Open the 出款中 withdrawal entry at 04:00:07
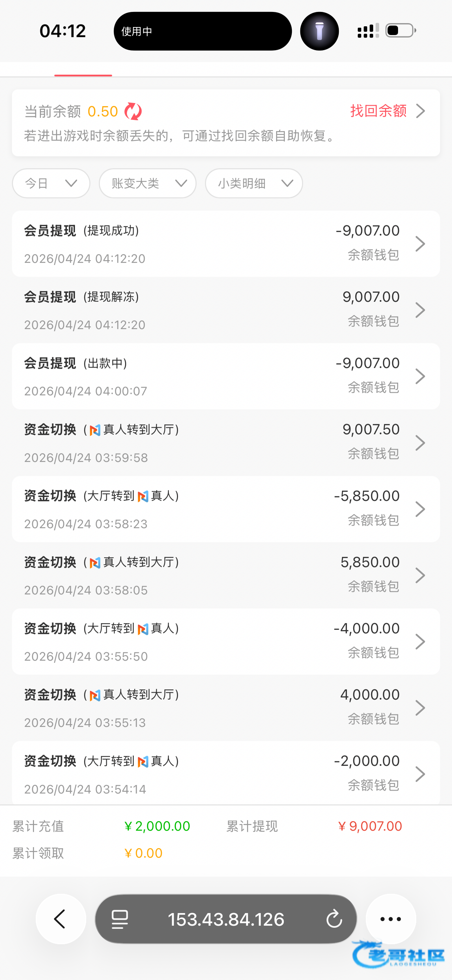Viewport: 452px width, 980px height. pyautogui.click(x=226, y=376)
